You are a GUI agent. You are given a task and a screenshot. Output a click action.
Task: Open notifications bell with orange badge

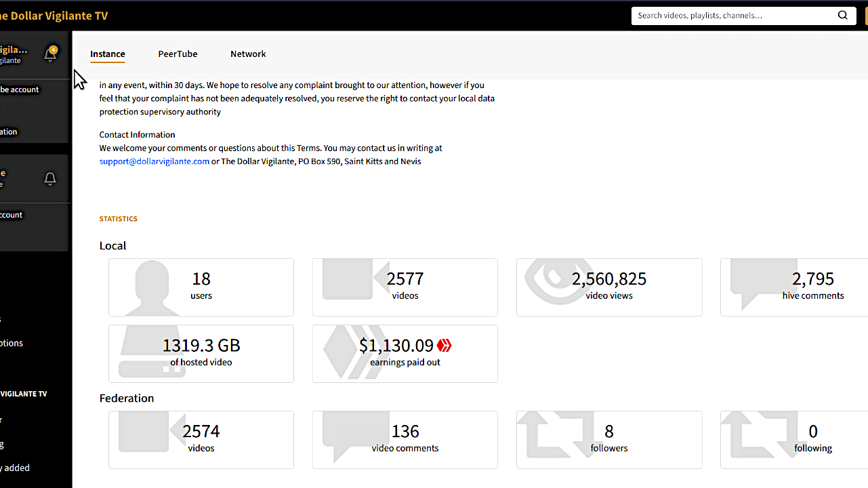click(50, 54)
